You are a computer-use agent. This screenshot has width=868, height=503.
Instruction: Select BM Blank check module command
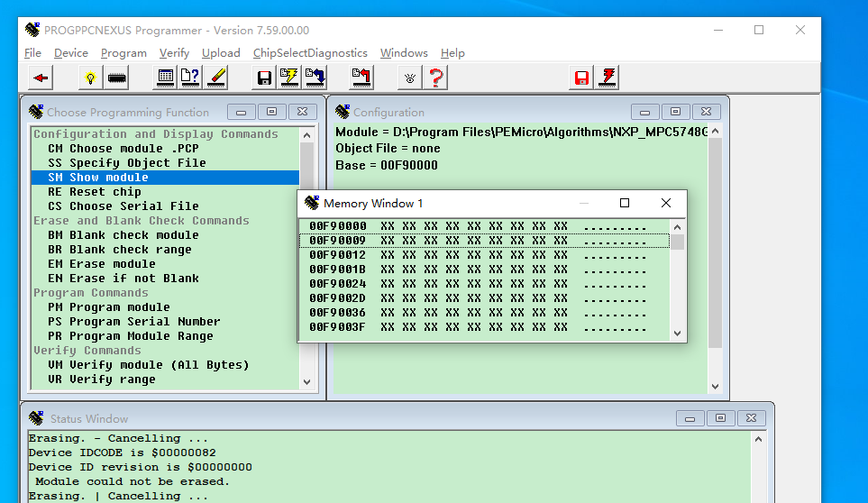click(165, 234)
